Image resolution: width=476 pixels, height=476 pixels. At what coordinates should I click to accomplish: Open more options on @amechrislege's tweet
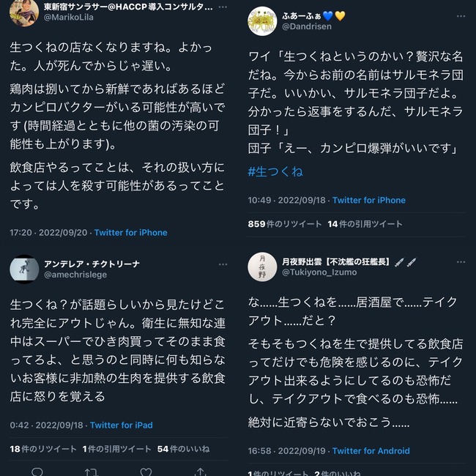click(x=223, y=264)
